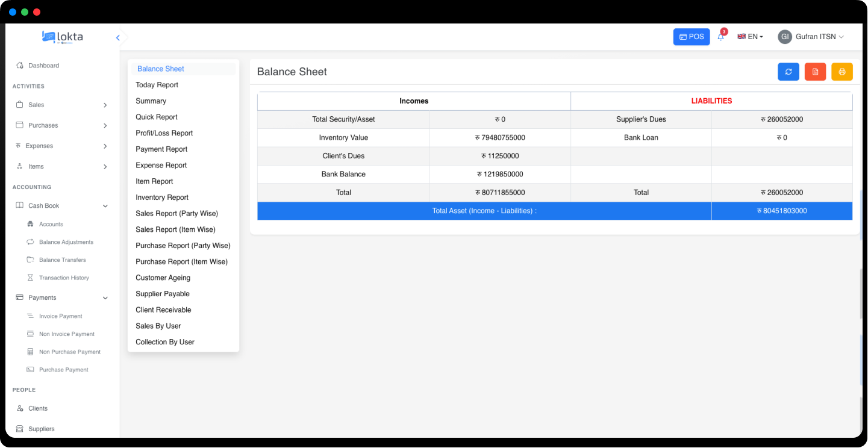Screen dimensions: 868x448
Task: Click the Balance Adjustments arrows icon
Action: click(31, 242)
